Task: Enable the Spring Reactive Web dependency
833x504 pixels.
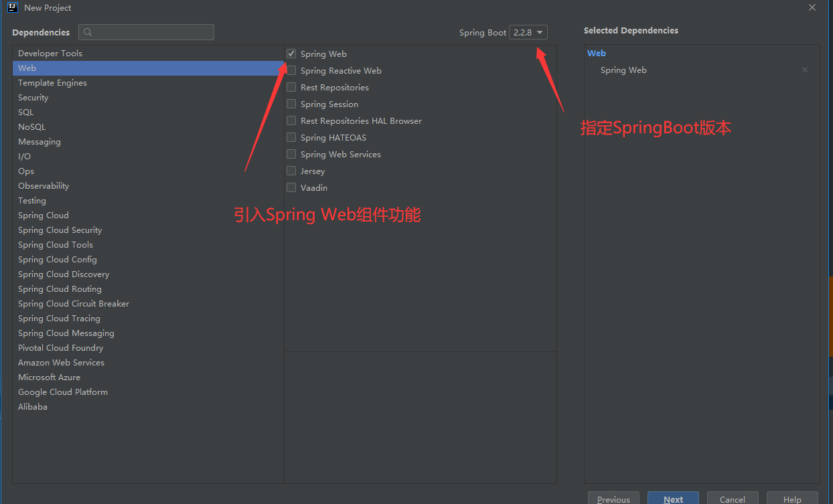Action: tap(291, 70)
